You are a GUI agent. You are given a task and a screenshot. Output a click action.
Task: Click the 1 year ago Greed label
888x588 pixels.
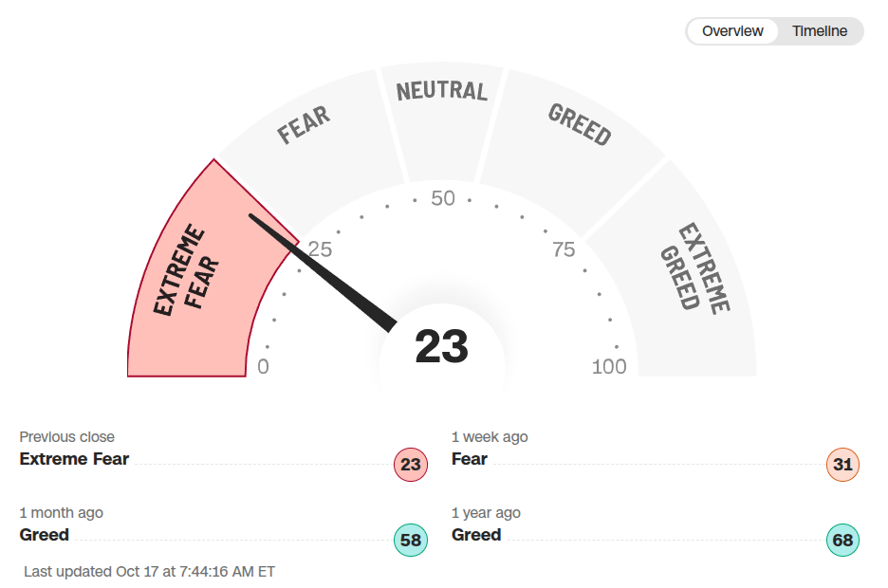coord(476,535)
